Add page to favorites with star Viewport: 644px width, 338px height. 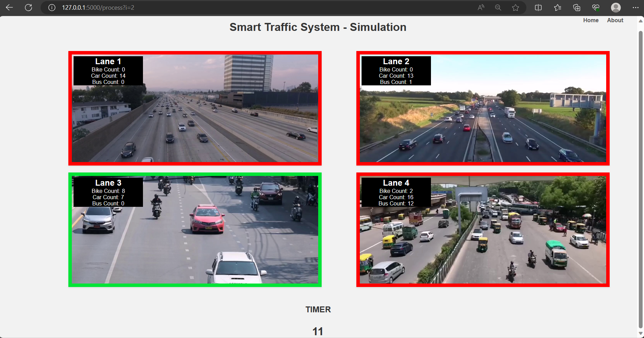pyautogui.click(x=516, y=8)
